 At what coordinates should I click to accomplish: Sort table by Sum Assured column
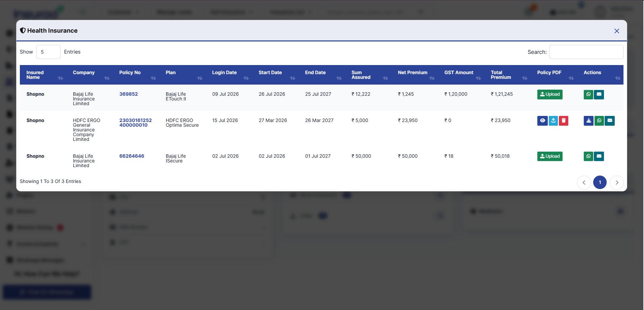point(368,75)
